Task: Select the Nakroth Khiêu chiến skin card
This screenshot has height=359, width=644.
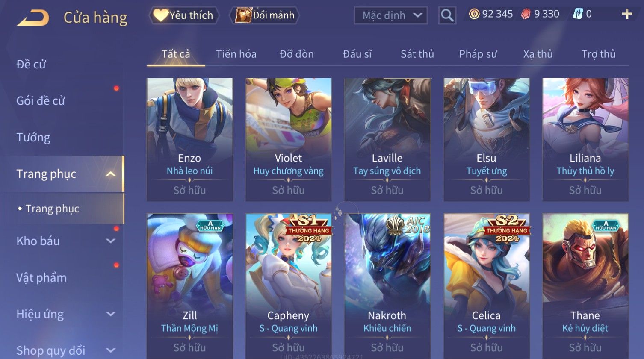Action: (x=387, y=286)
